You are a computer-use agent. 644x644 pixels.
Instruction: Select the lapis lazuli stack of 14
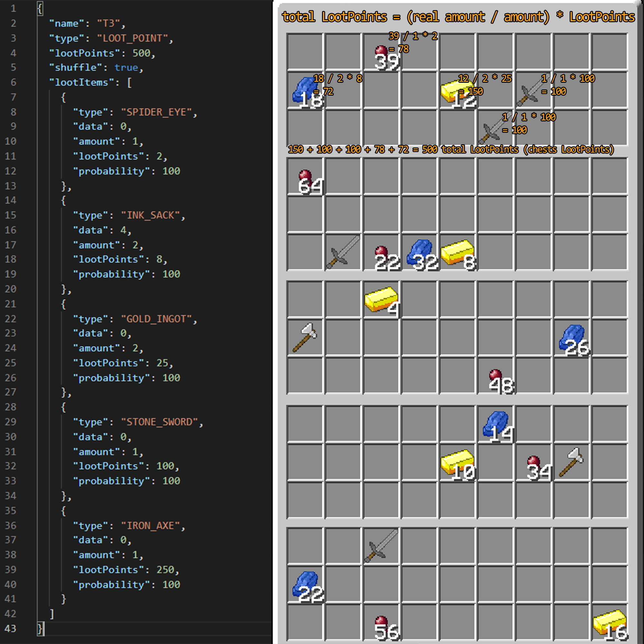[498, 427]
